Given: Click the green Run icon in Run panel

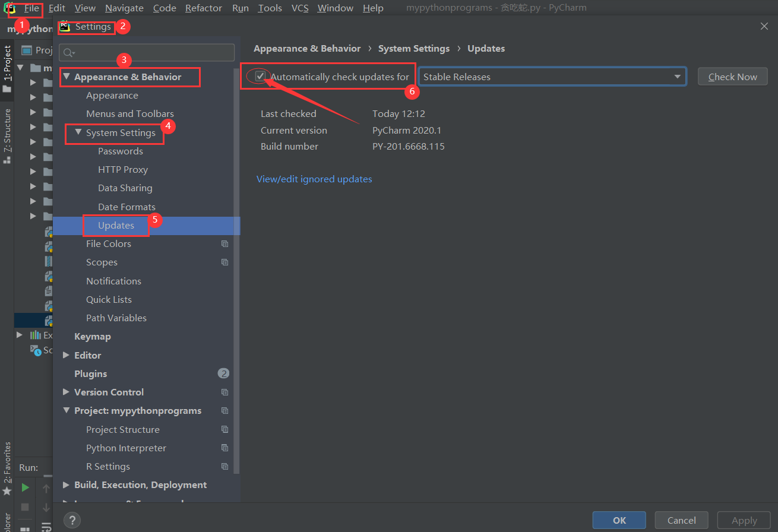Looking at the screenshot, I should click(25, 487).
